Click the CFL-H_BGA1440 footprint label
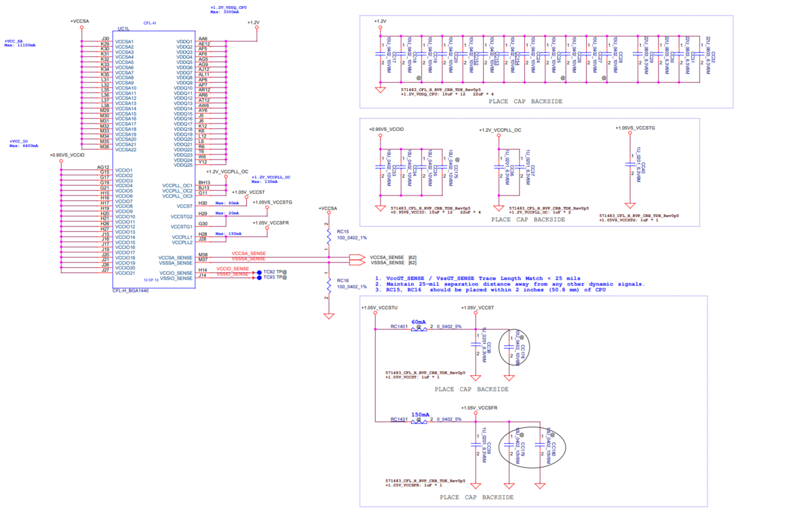The height and width of the screenshot is (521, 812). [130, 290]
